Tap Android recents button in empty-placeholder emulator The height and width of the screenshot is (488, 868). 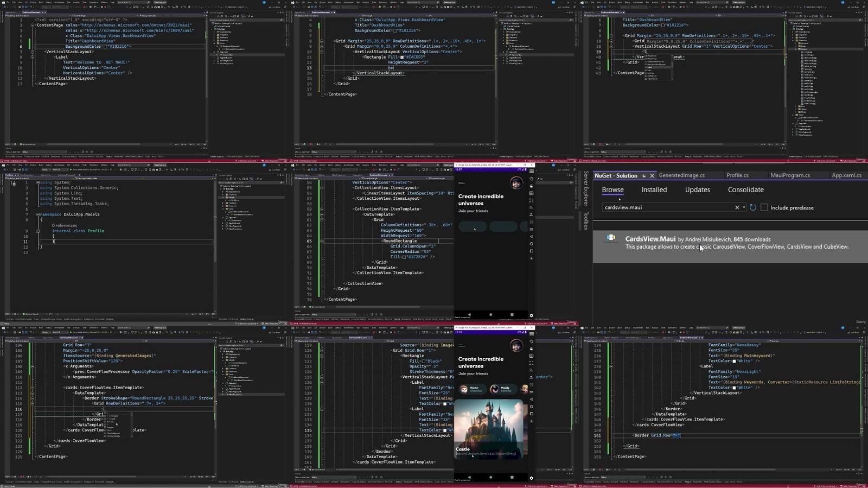(x=512, y=314)
